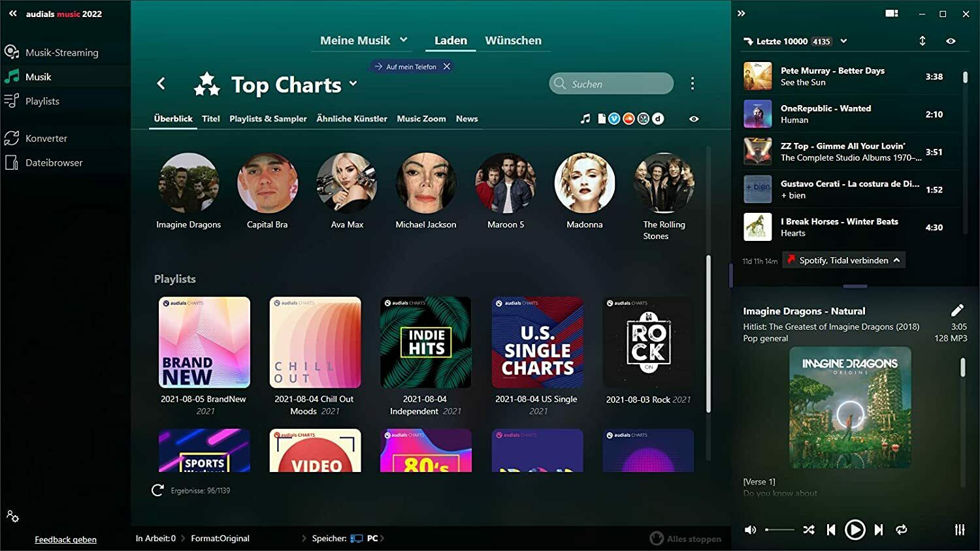Open user settings icon at bottom left
Screen dimensions: 980x551
[12, 516]
